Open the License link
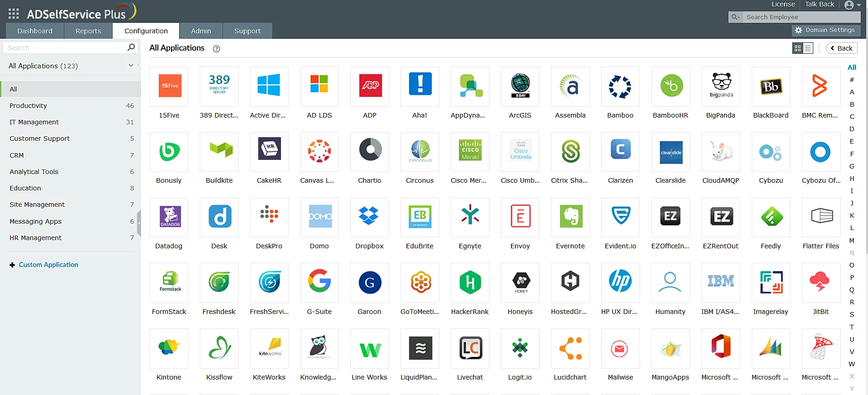The image size is (868, 395). (x=783, y=4)
